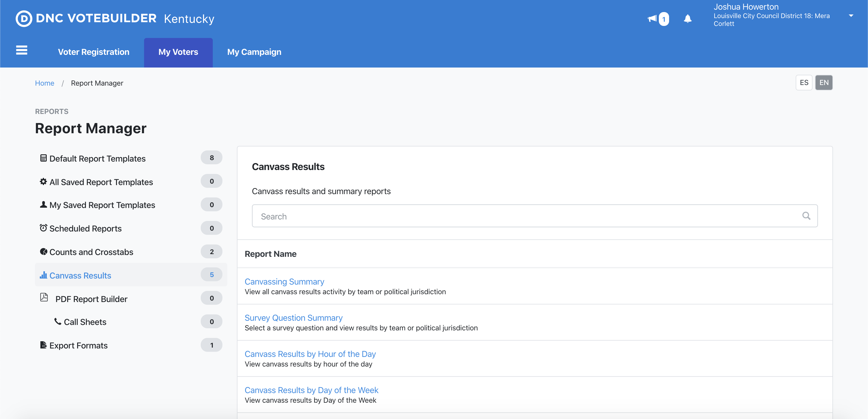Expand the user account dropdown arrow
Screen dimensions: 868x419
click(x=851, y=15)
